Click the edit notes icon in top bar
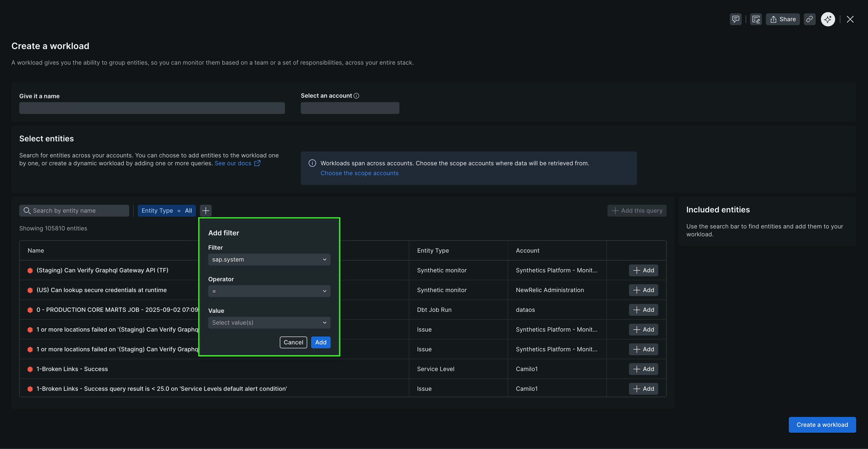The width and height of the screenshot is (868, 449). click(756, 19)
